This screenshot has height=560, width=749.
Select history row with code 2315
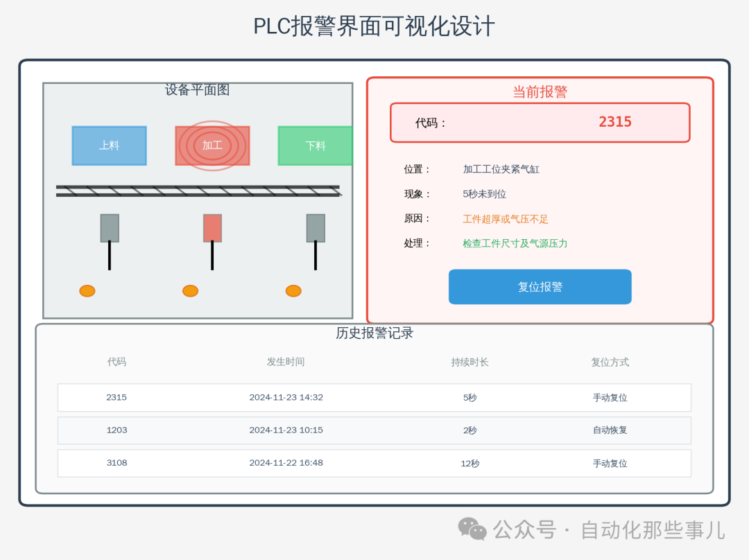[374, 398]
